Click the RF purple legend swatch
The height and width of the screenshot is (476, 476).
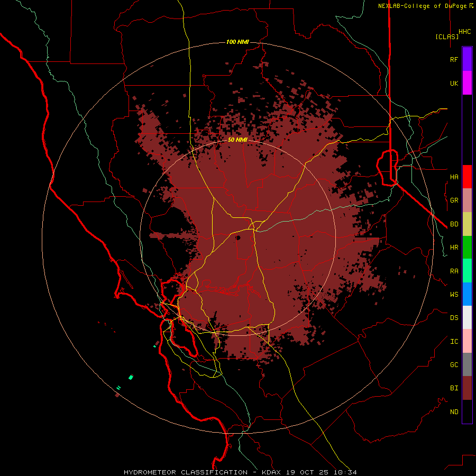point(467,59)
